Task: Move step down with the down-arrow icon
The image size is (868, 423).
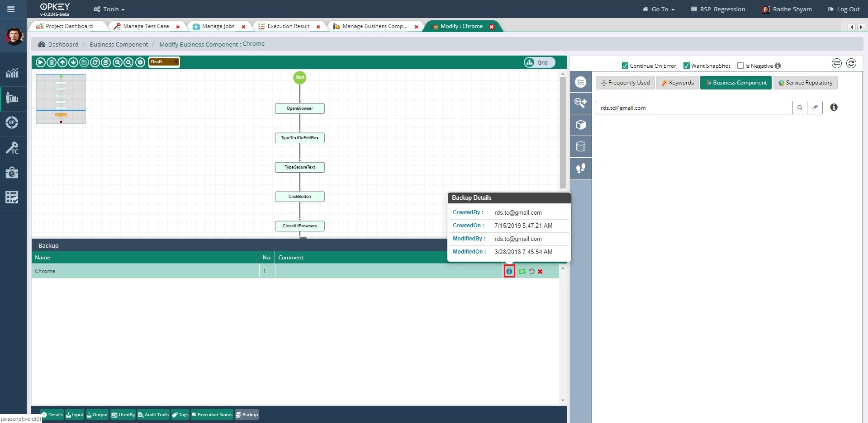Action: [x=73, y=62]
